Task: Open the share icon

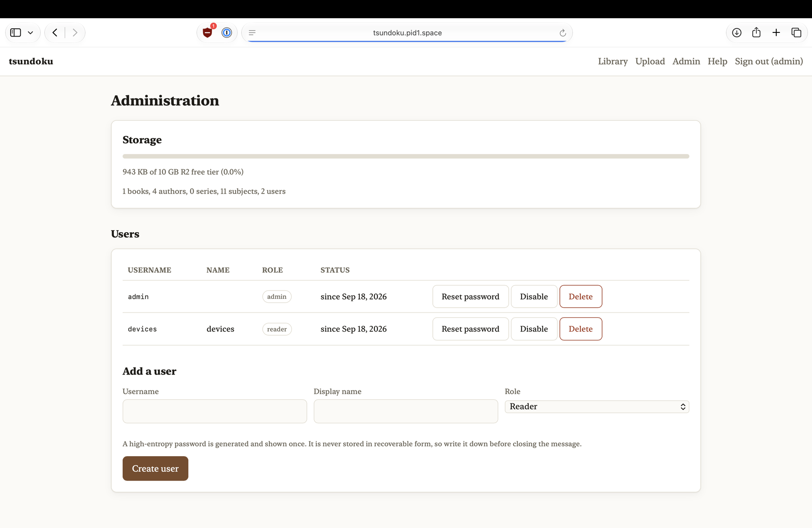Action: point(756,32)
